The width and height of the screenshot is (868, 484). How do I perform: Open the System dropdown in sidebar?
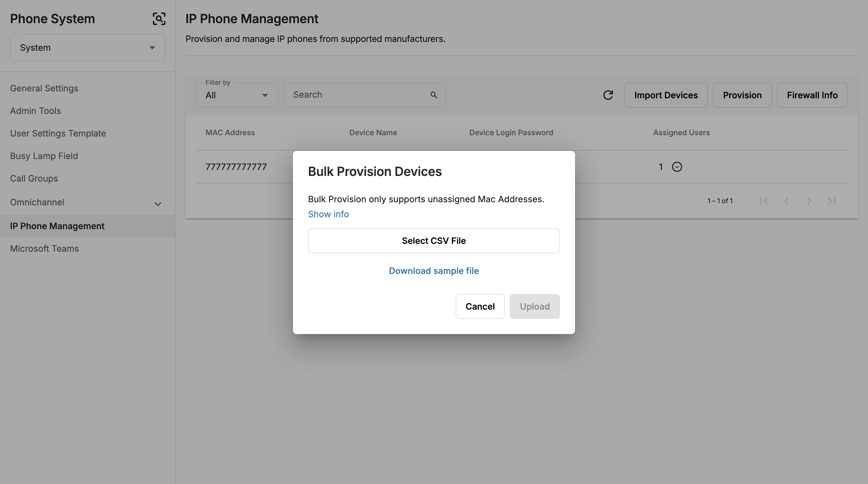tap(88, 48)
